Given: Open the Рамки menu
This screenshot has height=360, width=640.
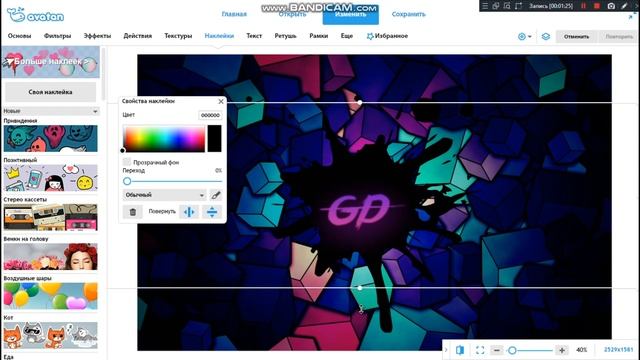Looking at the screenshot, I should pos(318,36).
